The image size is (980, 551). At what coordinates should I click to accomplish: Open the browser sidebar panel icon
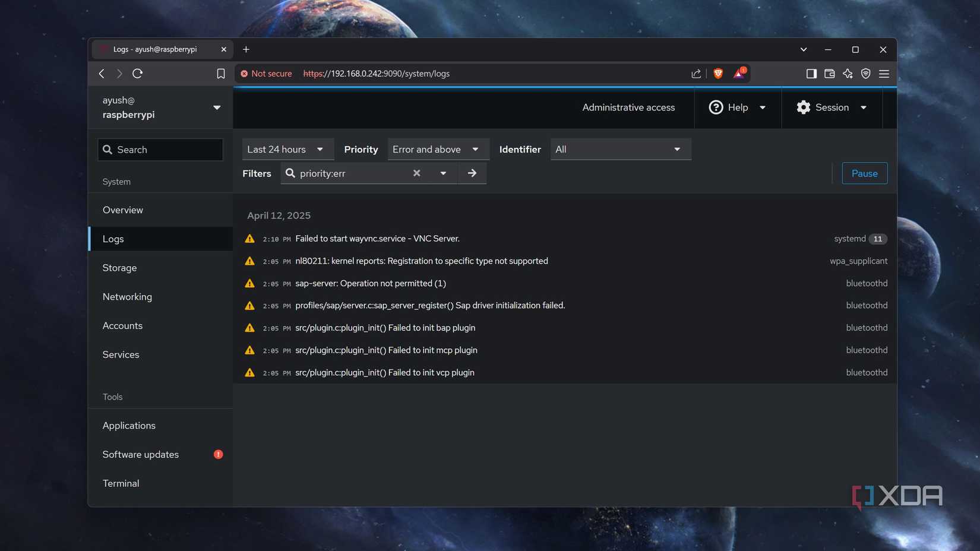(x=811, y=74)
